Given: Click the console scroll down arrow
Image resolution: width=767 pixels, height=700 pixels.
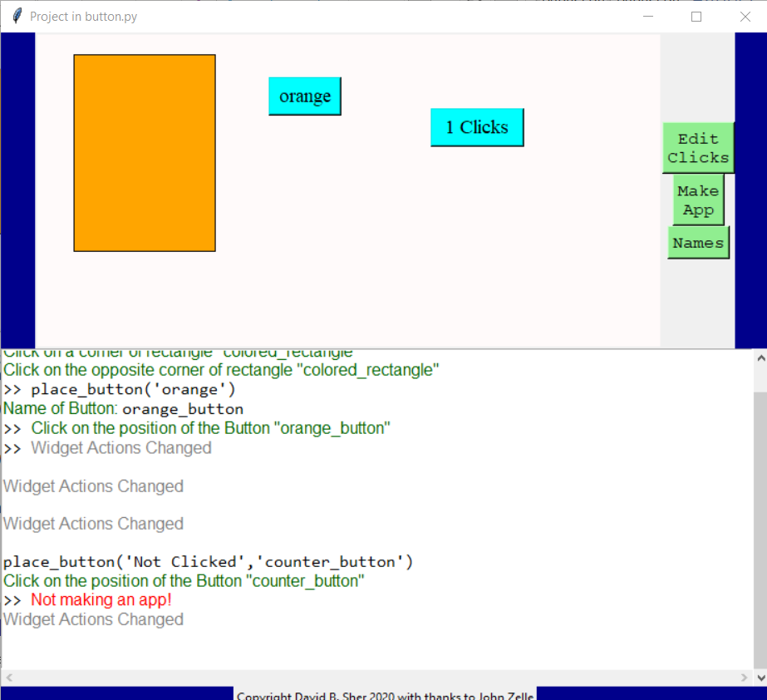Looking at the screenshot, I should point(760,678).
